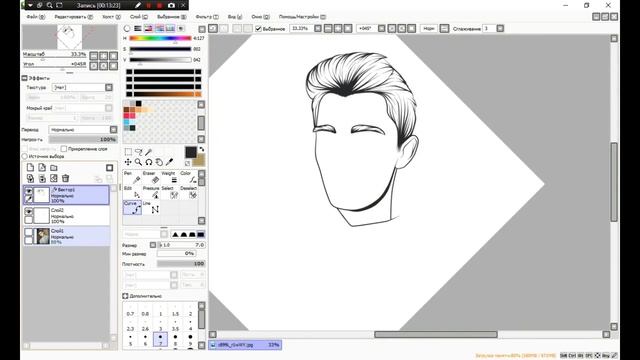The image size is (640, 360).
Task: Activate the Curve tool
Action: 132,207
